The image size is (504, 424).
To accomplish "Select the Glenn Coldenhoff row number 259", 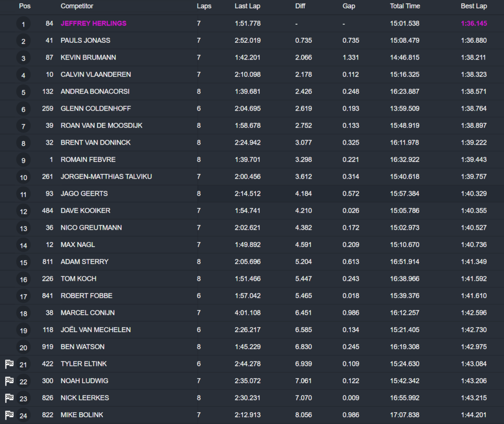I will pyautogui.click(x=46, y=108).
